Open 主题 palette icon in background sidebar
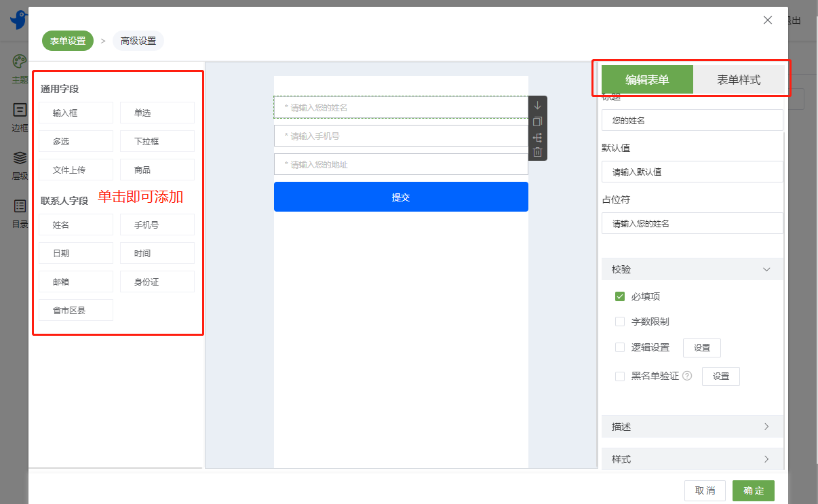Screen dimensions: 818x504 pos(20,62)
